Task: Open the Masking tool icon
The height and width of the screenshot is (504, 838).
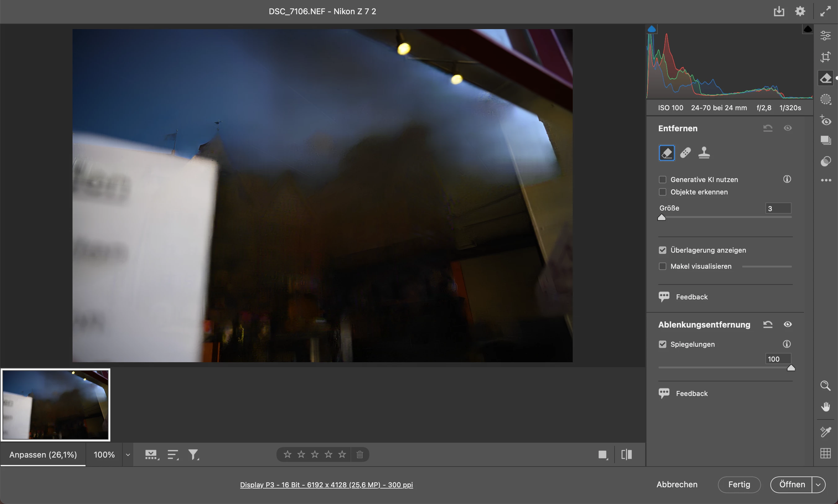Action: coord(825,99)
